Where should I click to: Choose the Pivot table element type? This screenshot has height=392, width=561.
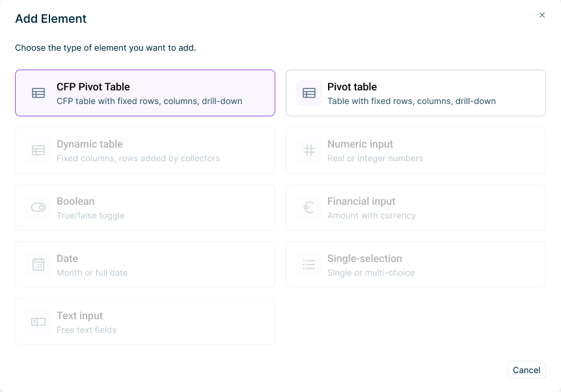pyautogui.click(x=415, y=93)
